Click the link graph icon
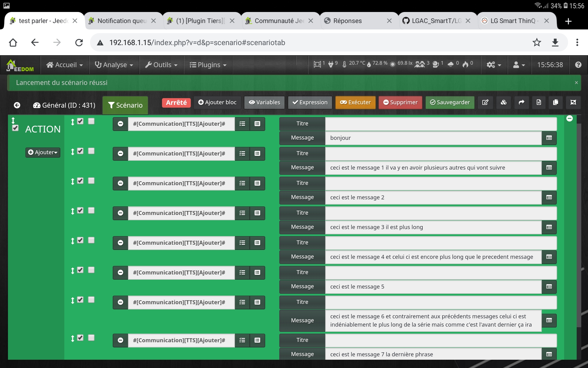The height and width of the screenshot is (368, 588). (x=573, y=102)
